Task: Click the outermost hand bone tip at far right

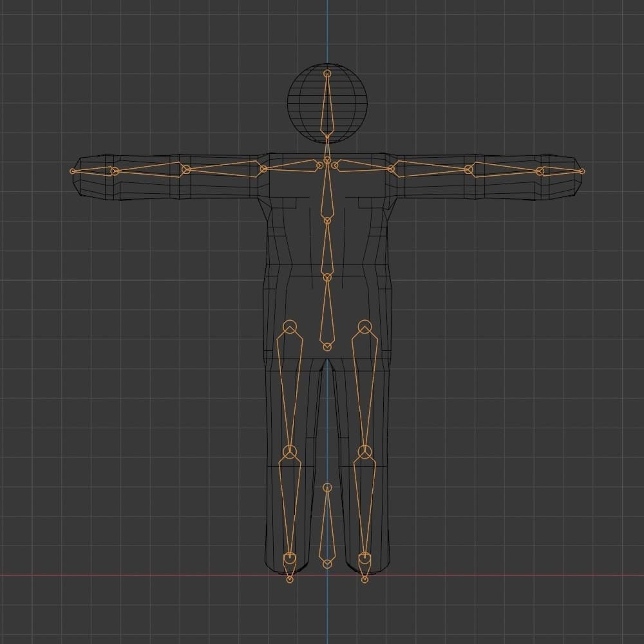Action: coord(582,171)
